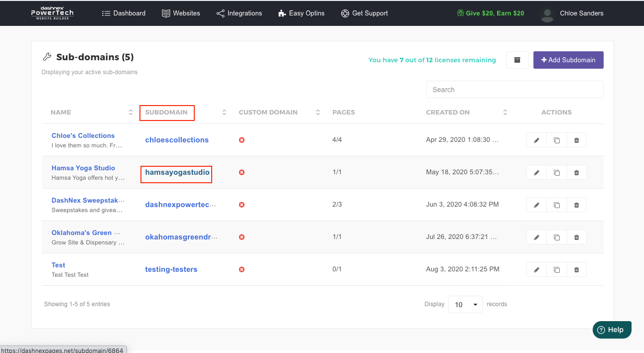Open the chloescollections subdomain link
Viewport: 644px width, 353px height.
(177, 140)
